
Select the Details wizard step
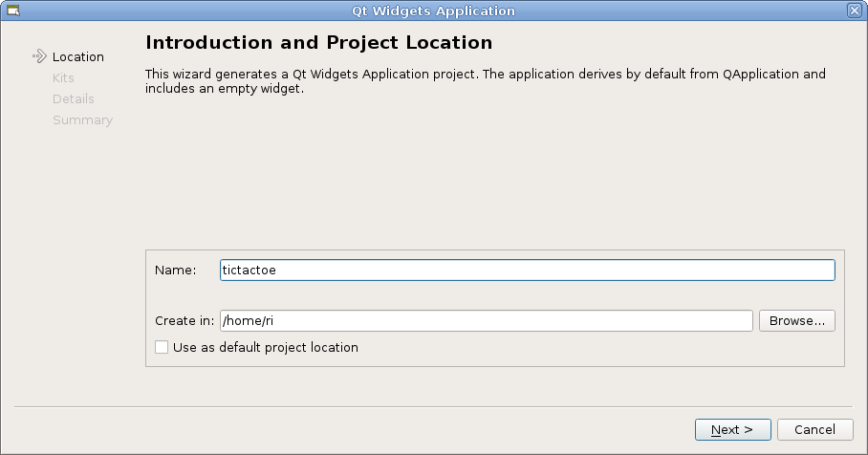coord(73,98)
